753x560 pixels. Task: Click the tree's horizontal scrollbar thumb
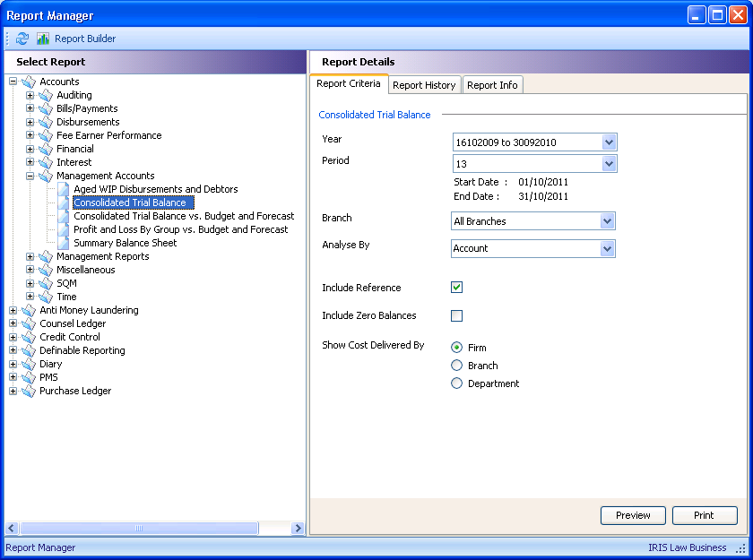[x=139, y=529]
